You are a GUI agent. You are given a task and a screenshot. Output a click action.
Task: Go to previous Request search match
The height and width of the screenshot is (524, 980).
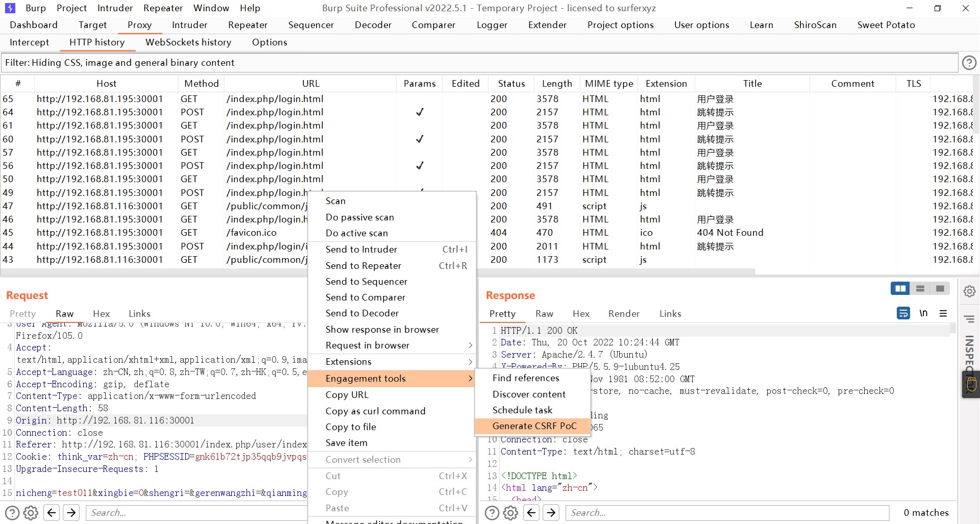(x=52, y=513)
